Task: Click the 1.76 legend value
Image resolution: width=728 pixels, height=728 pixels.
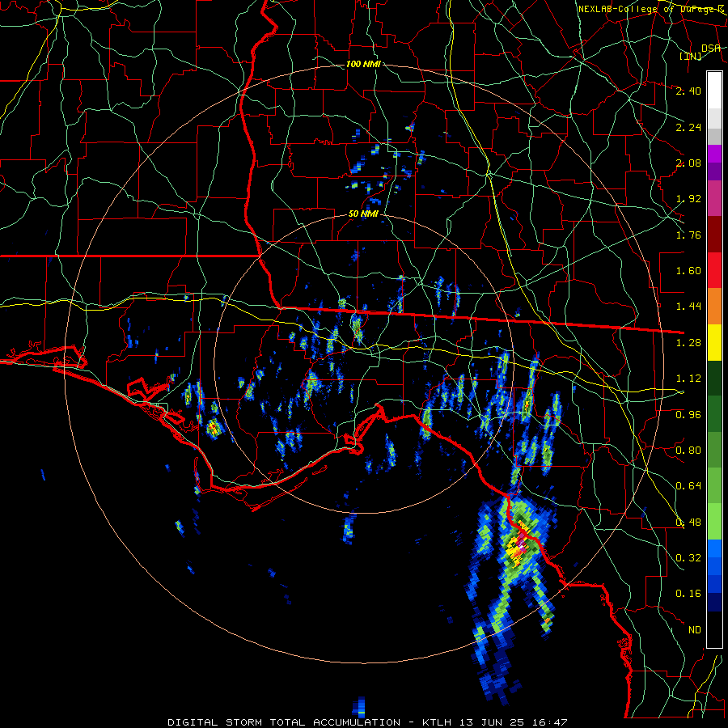Action: point(688,235)
